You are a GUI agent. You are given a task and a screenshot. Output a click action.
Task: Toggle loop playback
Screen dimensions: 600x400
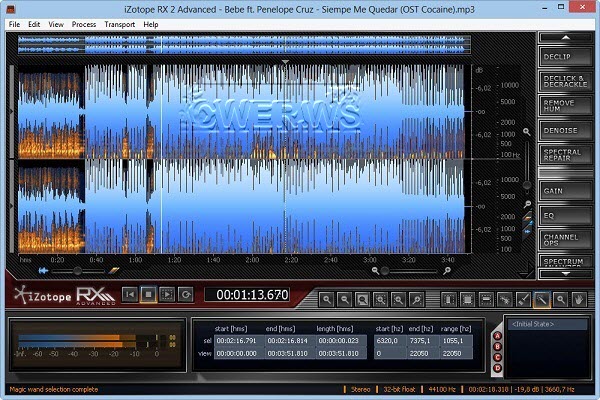(x=186, y=294)
